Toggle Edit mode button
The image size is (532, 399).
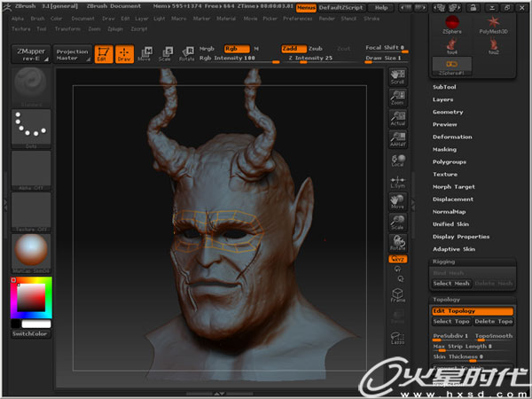(104, 54)
